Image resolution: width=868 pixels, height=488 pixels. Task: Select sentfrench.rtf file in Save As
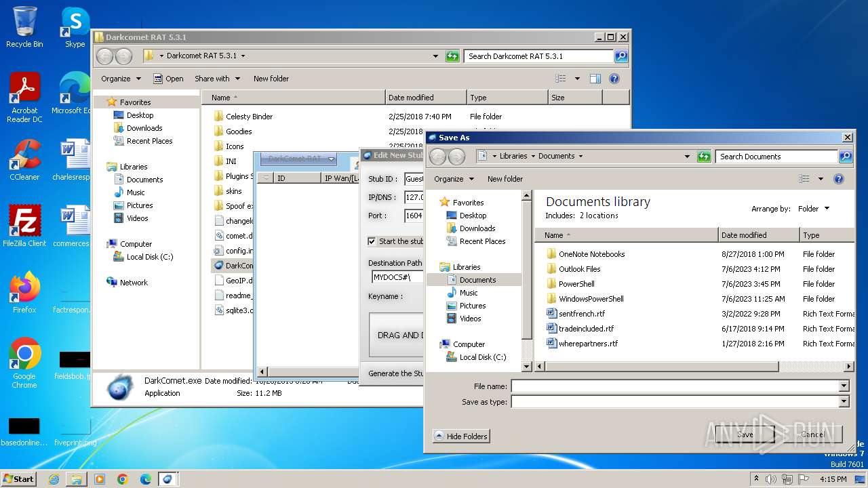click(x=581, y=314)
